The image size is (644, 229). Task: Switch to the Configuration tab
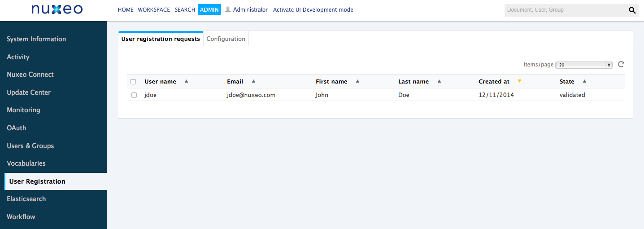[226, 39]
